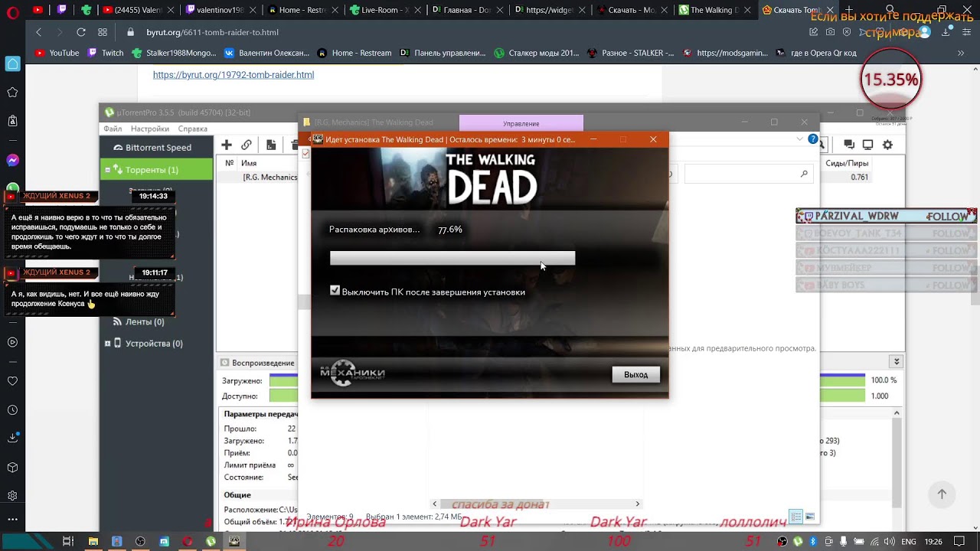Switch Explorer to details view icon
980x551 pixels.
(796, 517)
